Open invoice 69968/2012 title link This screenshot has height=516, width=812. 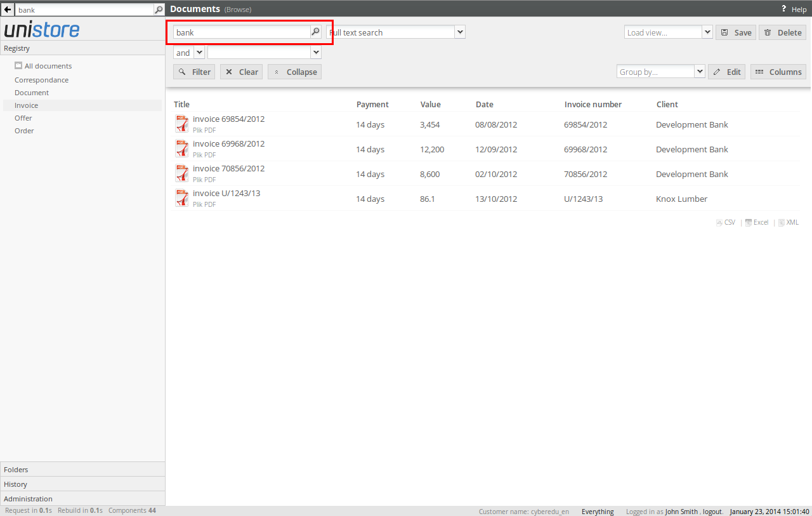[228, 143]
